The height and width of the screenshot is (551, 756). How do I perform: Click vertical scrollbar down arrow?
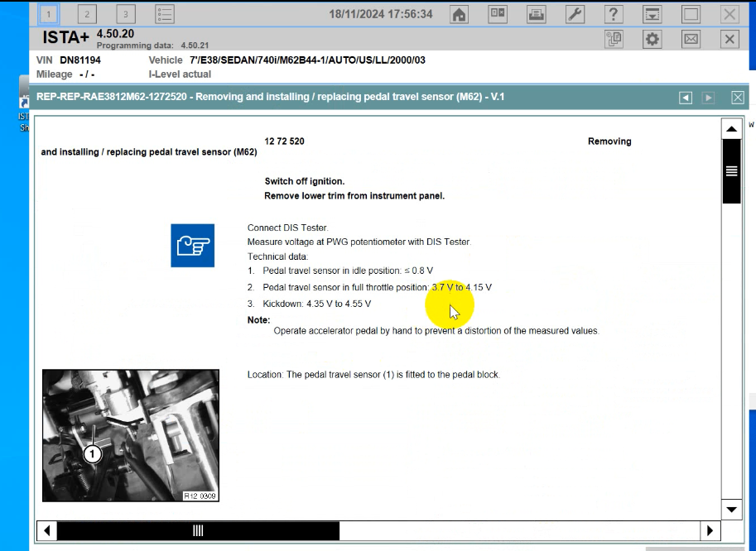pyautogui.click(x=731, y=510)
